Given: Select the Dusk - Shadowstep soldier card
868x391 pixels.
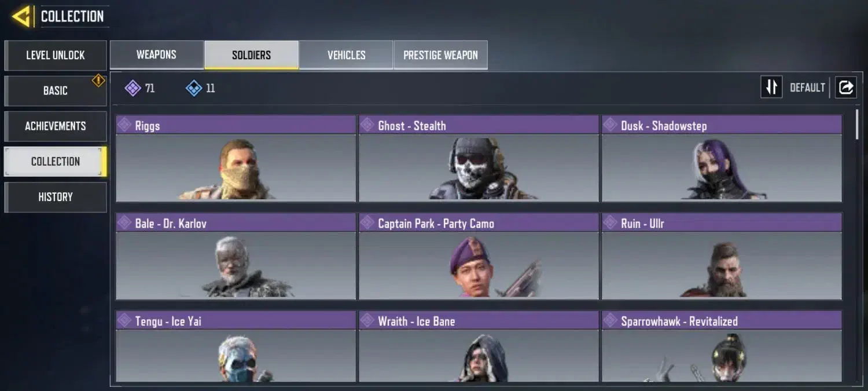Looking at the screenshot, I should point(722,159).
